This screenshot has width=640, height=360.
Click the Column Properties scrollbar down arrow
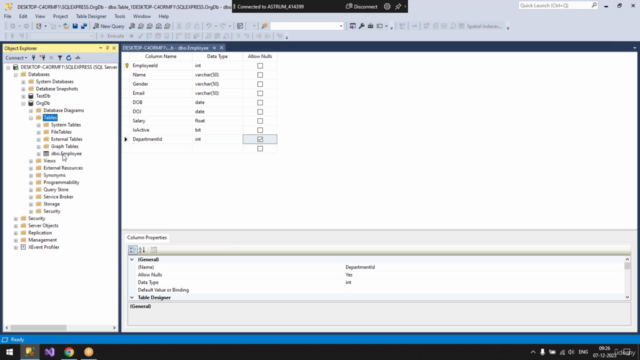627,297
